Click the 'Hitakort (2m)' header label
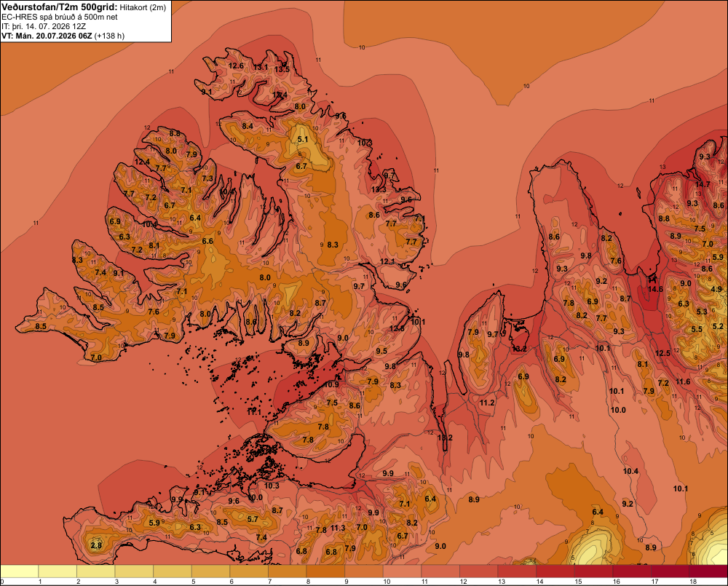 pyautogui.click(x=143, y=7)
